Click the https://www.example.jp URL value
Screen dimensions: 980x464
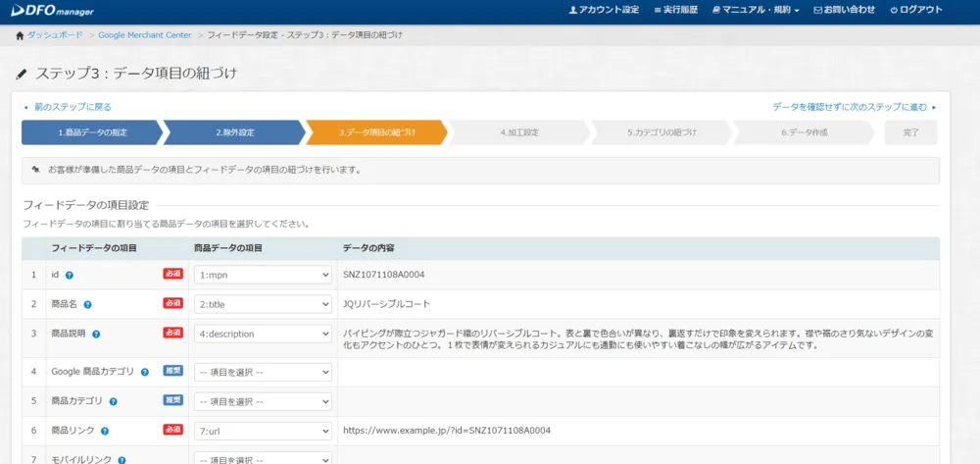pyautogui.click(x=447, y=431)
